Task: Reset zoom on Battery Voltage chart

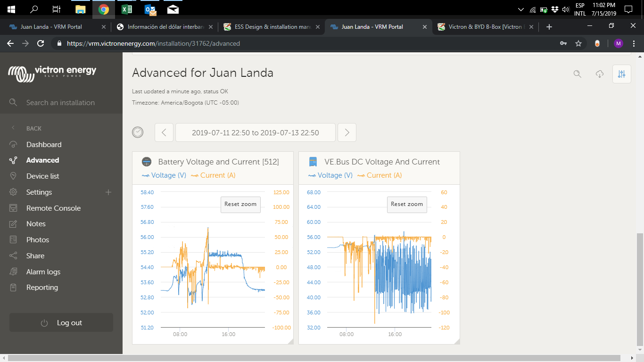Action: [240, 205]
